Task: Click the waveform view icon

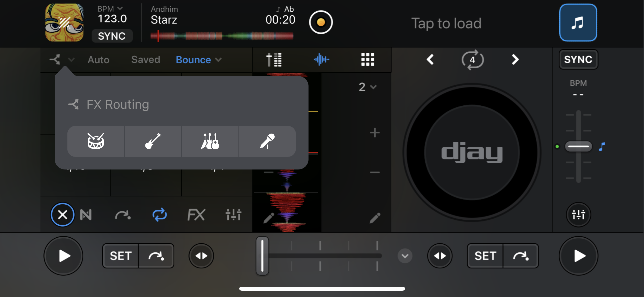Action: tap(321, 60)
